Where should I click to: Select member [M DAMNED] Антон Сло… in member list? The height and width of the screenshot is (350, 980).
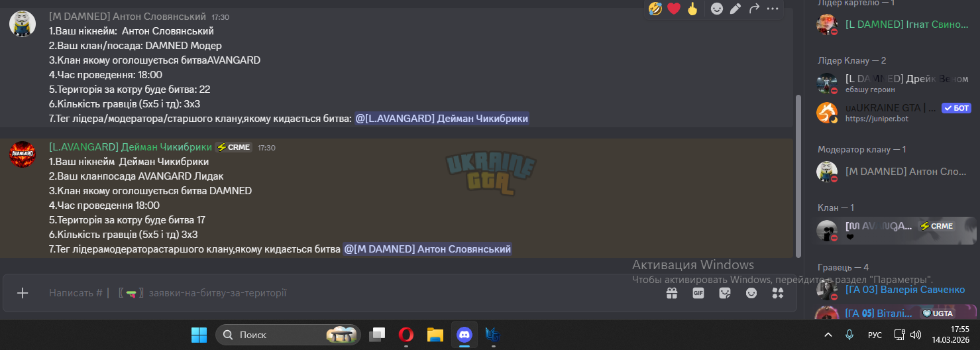[892, 172]
